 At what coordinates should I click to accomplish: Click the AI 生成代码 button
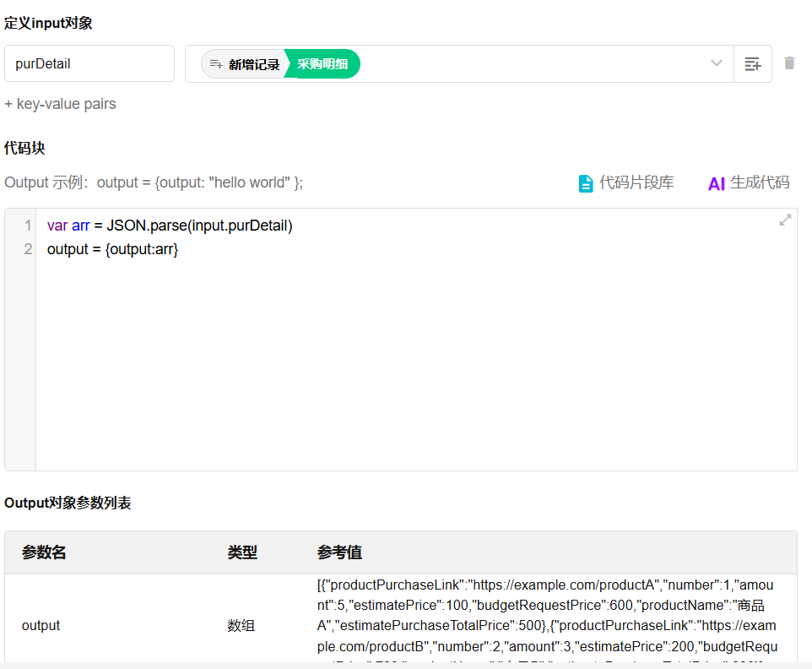click(x=749, y=182)
